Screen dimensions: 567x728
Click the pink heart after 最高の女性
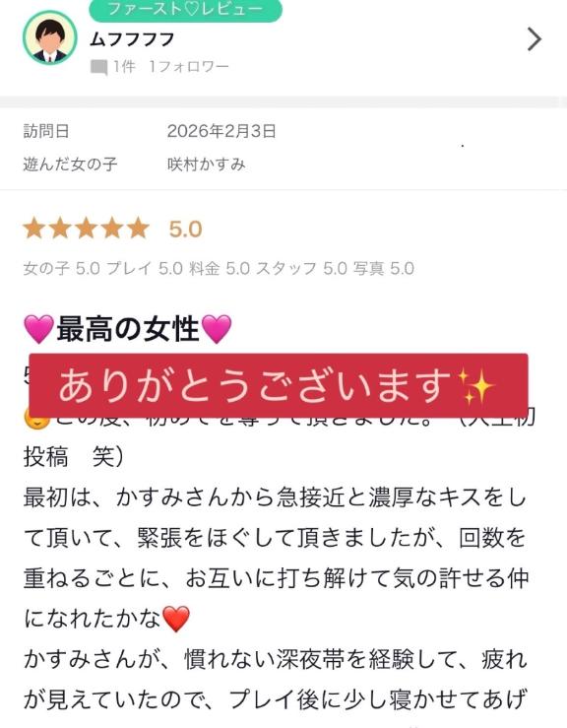pyautogui.click(x=217, y=329)
